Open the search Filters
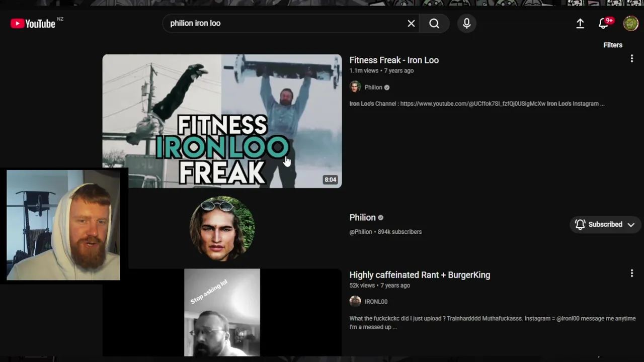 pyautogui.click(x=613, y=45)
